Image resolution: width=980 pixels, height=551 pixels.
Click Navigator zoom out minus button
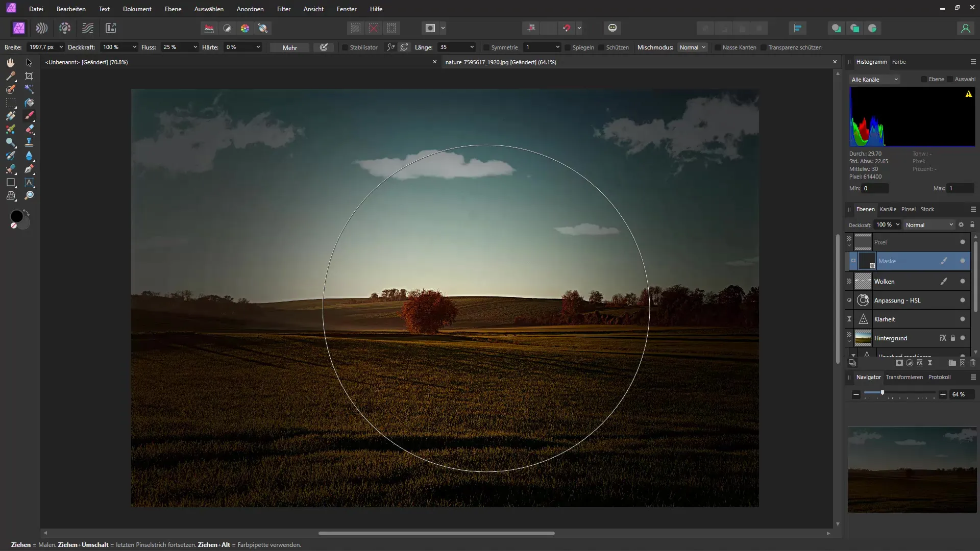pos(856,394)
